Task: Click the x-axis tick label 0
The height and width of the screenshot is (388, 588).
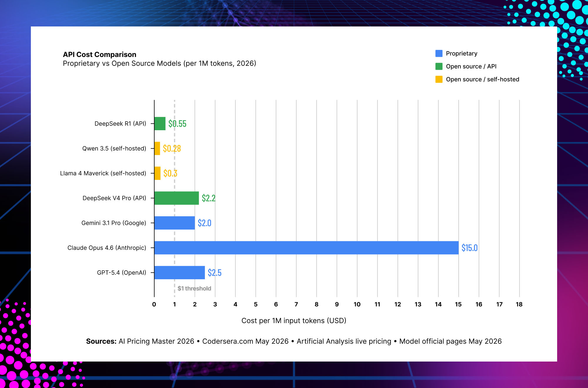Action: coord(154,305)
